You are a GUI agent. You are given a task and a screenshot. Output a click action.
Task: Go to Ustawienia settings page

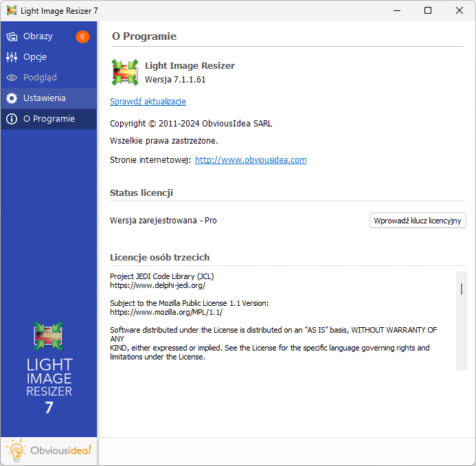(x=49, y=98)
